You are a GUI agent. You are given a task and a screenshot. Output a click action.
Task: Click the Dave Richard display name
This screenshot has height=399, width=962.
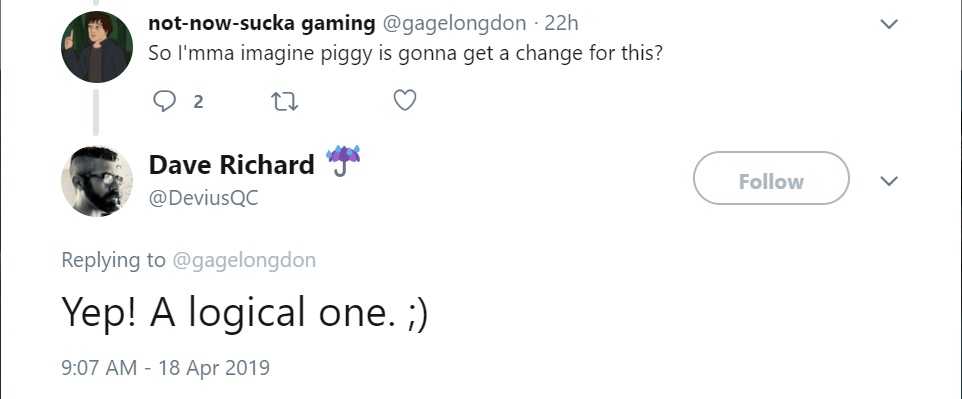pyautogui.click(x=232, y=165)
